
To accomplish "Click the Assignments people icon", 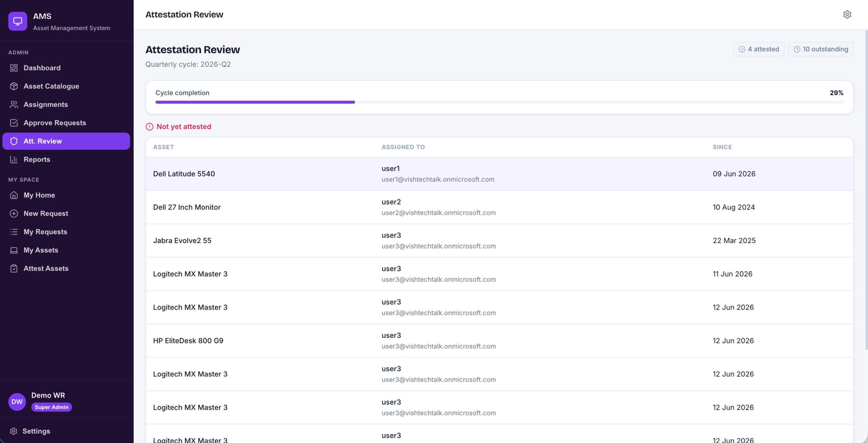I will (14, 104).
